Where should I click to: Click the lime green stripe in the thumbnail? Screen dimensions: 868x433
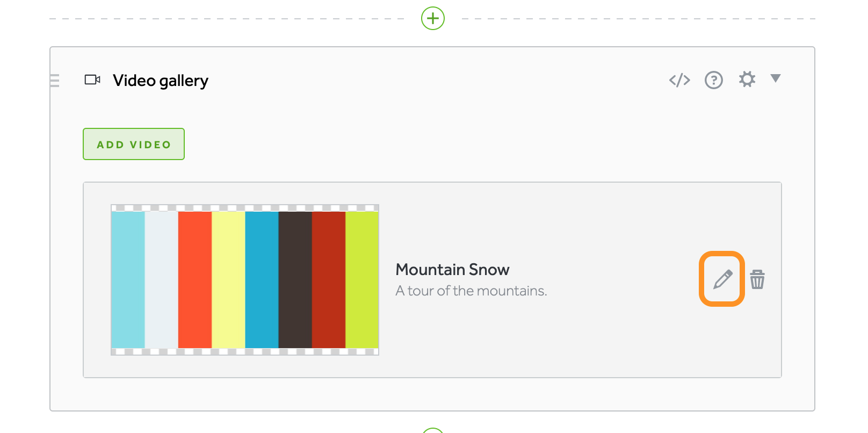(362, 279)
